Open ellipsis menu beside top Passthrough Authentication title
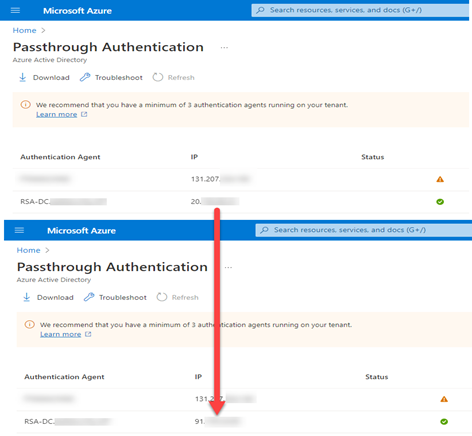 click(x=224, y=48)
